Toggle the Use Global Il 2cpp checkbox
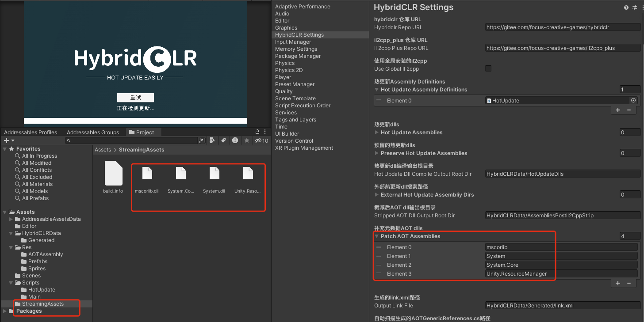The height and width of the screenshot is (322, 644). pyautogui.click(x=488, y=68)
